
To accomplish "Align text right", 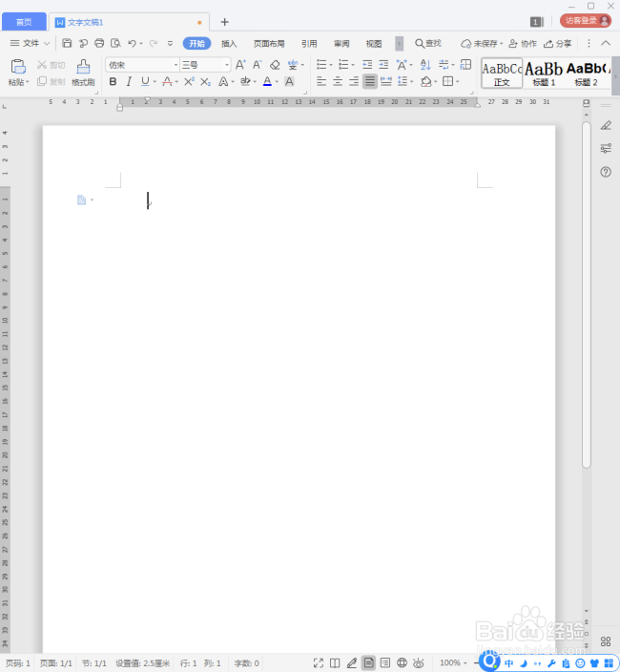I will click(x=354, y=81).
